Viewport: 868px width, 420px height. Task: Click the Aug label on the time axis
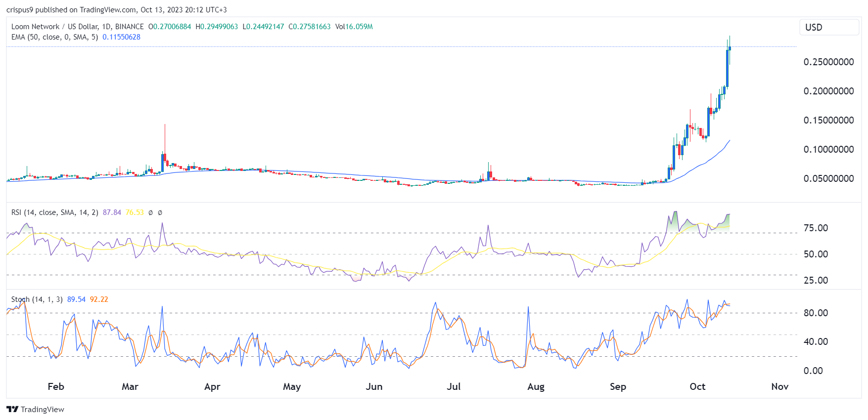[x=536, y=386]
